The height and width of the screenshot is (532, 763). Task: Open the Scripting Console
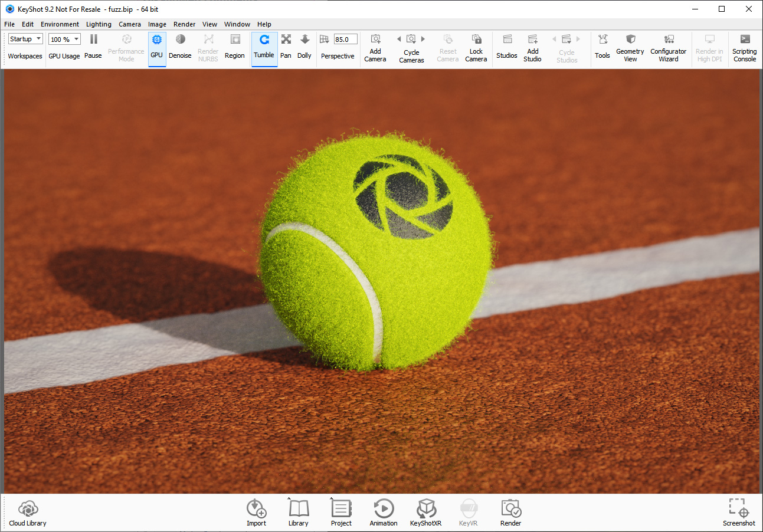pos(745,47)
